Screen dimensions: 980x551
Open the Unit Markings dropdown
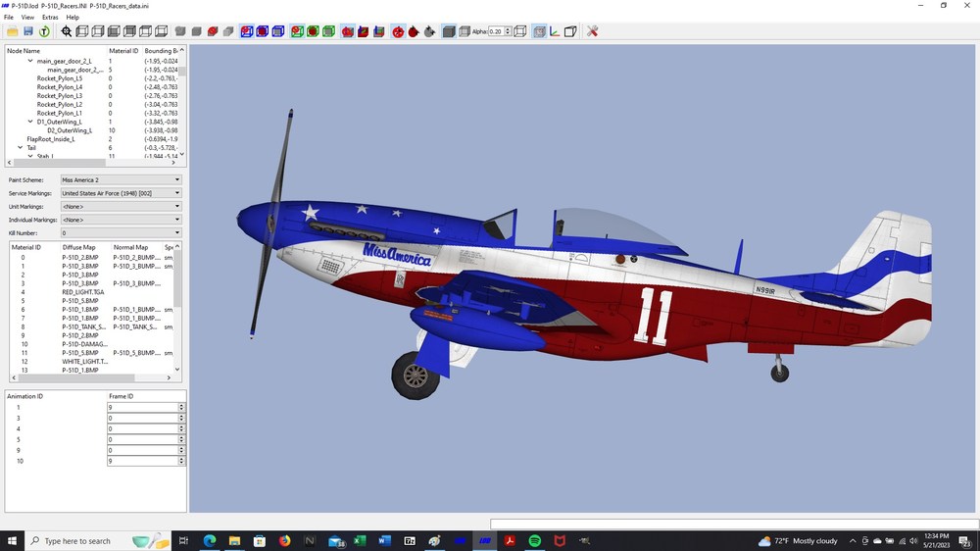click(x=121, y=207)
